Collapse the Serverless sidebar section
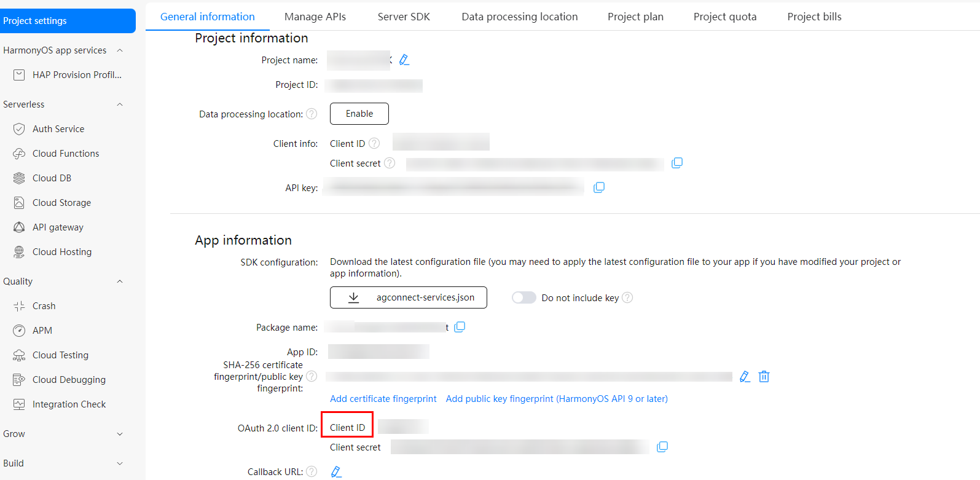 pos(120,104)
